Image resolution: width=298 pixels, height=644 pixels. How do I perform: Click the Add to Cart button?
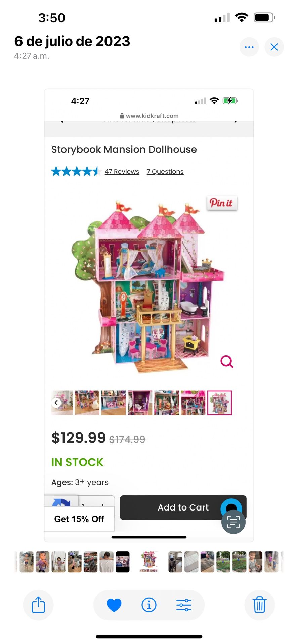click(183, 507)
